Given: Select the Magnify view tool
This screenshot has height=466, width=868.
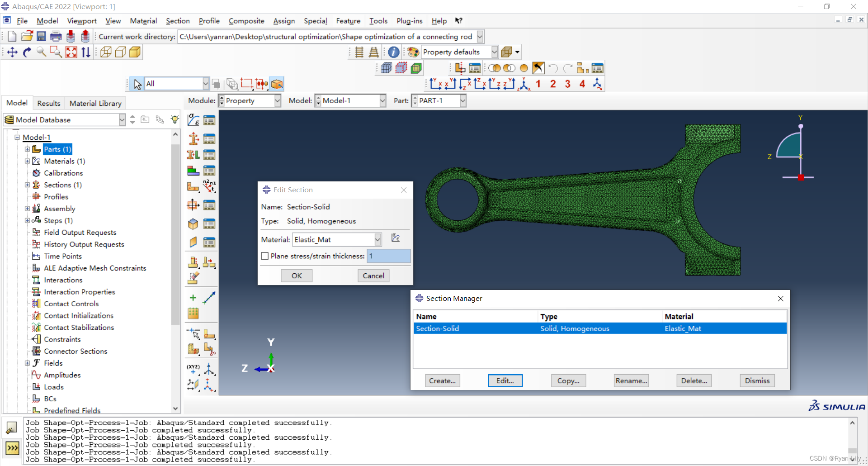Looking at the screenshot, I should click(42, 52).
